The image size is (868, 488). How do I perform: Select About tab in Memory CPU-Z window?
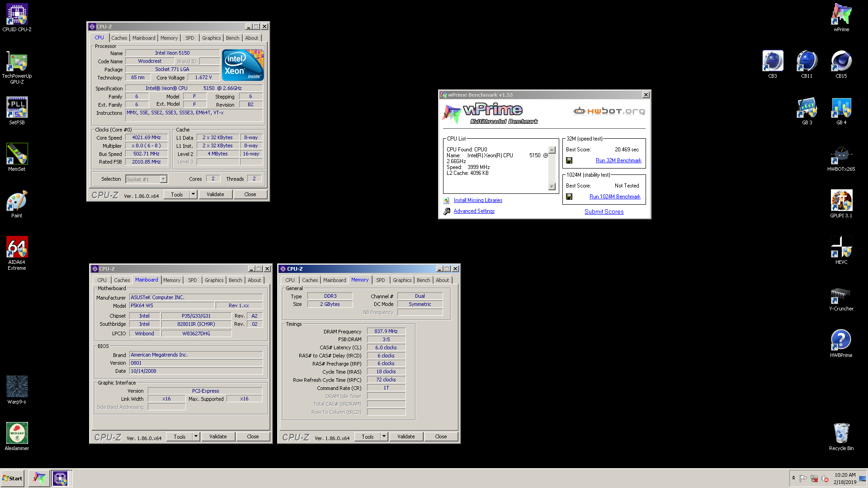pos(443,280)
